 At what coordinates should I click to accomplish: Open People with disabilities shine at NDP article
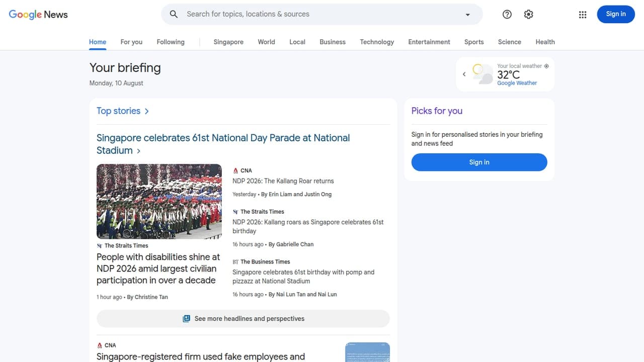[158, 268]
